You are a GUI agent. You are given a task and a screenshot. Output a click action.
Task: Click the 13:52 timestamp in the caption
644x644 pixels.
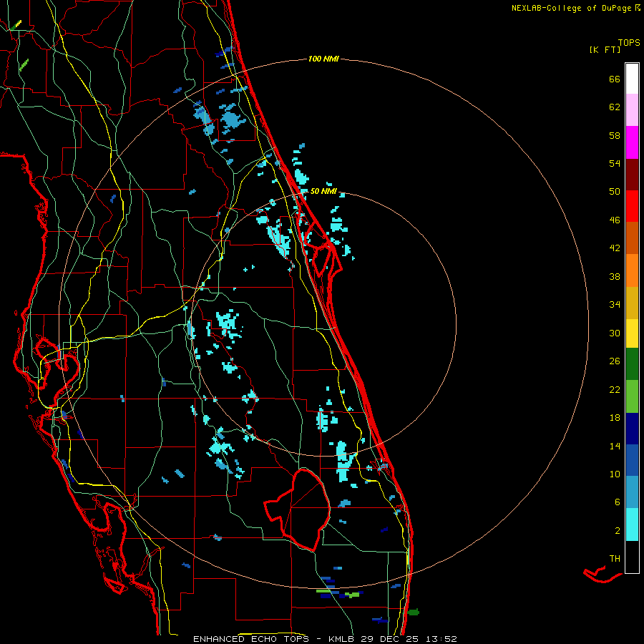441,639
